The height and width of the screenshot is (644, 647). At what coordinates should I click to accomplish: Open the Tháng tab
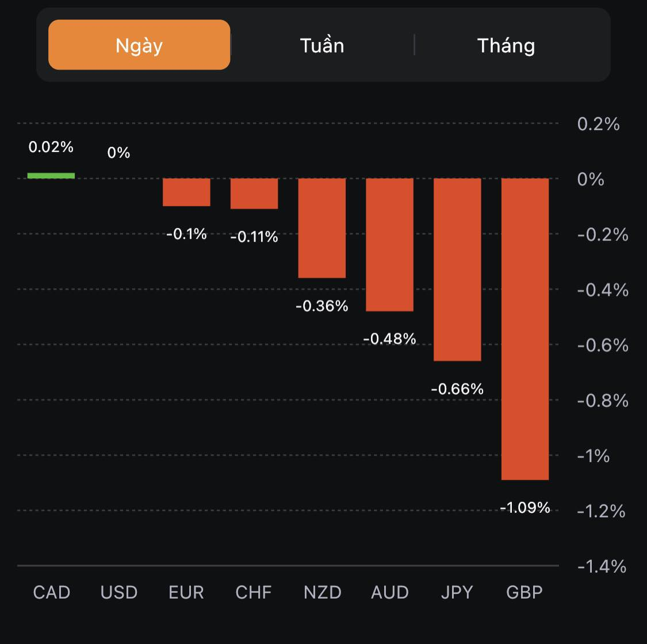[506, 45]
